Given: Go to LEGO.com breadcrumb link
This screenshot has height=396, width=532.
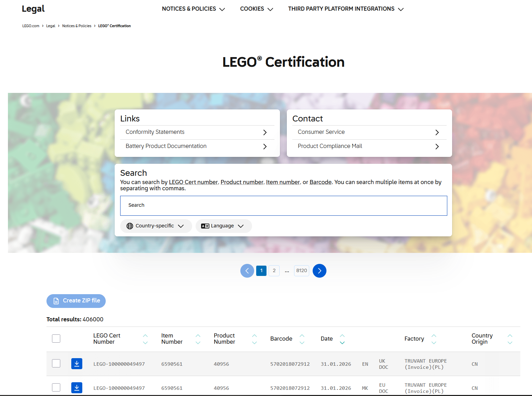Looking at the screenshot, I should click(x=31, y=26).
